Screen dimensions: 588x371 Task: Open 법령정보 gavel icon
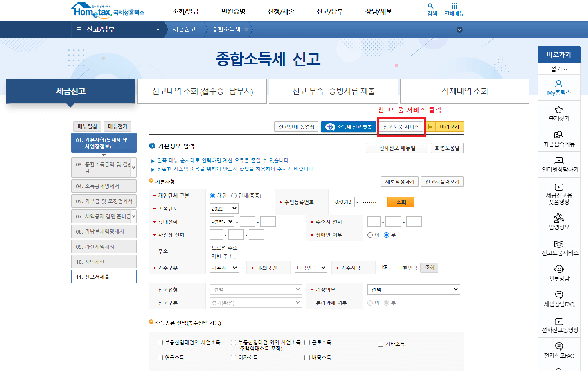[x=559, y=217]
